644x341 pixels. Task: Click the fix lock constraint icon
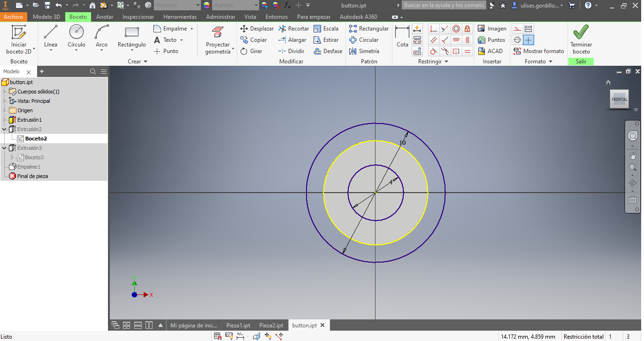pos(467,29)
